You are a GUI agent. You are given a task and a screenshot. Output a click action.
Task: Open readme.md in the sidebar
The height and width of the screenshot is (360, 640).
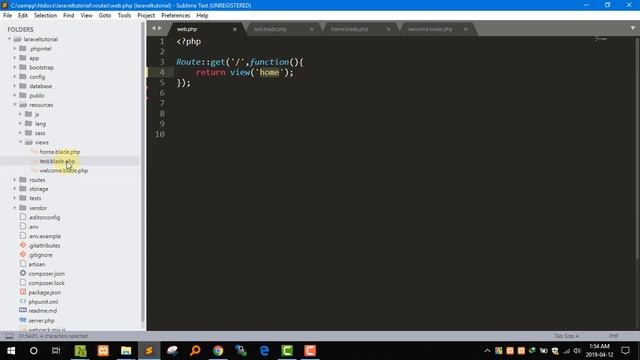(42, 311)
